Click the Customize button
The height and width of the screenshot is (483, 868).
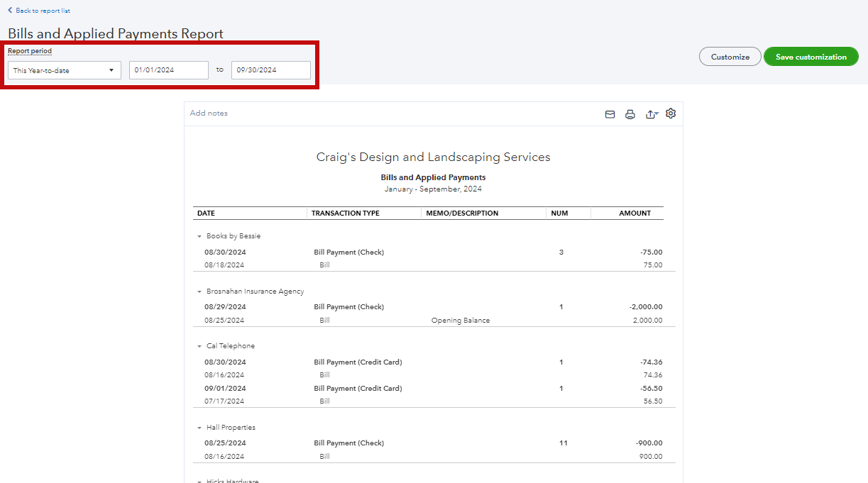(x=730, y=57)
